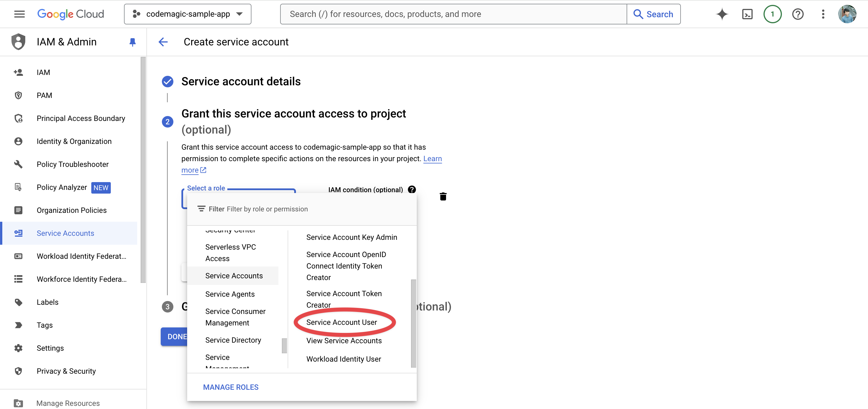This screenshot has width=868, height=409.
Task: Click the IAM menu item in sidebar
Action: [43, 72]
